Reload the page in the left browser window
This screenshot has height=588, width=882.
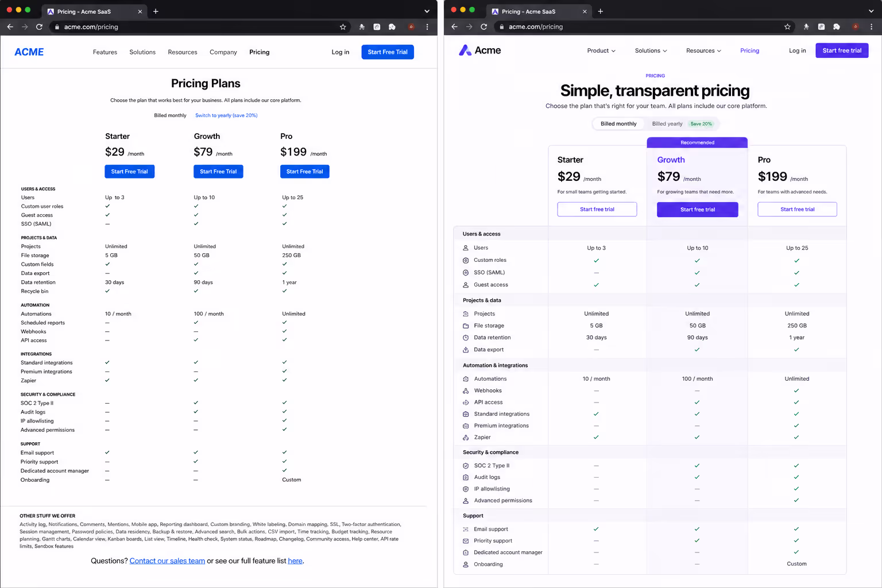tap(39, 26)
